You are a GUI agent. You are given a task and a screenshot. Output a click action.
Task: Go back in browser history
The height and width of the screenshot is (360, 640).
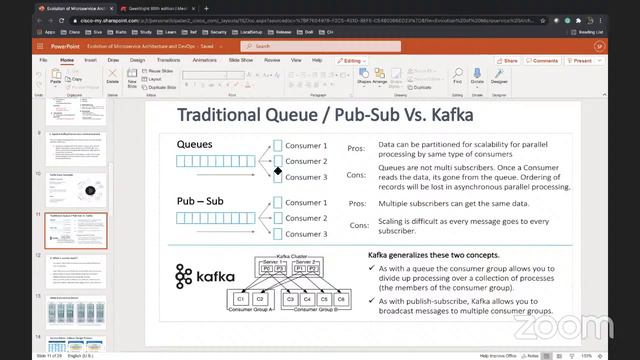[x=40, y=20]
